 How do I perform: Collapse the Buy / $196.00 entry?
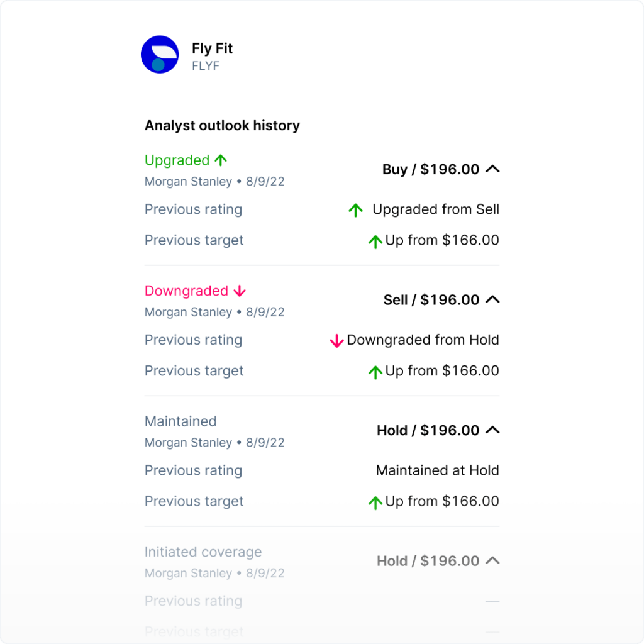[x=493, y=169]
